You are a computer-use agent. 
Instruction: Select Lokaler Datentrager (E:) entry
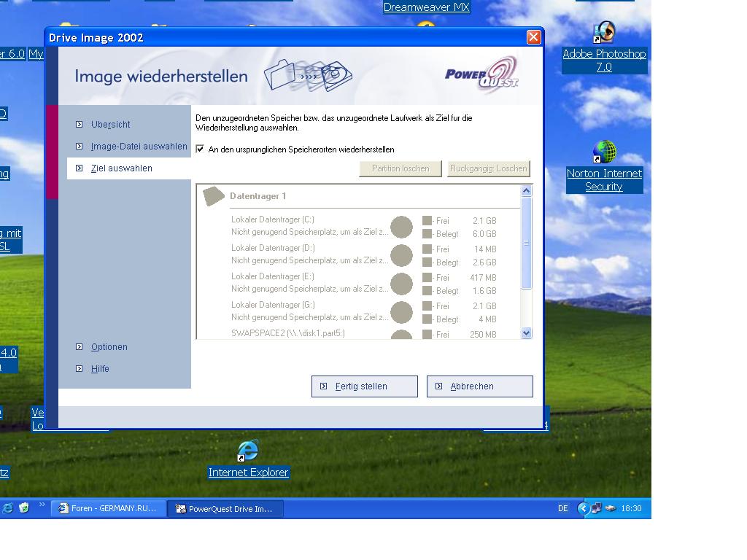273,276
